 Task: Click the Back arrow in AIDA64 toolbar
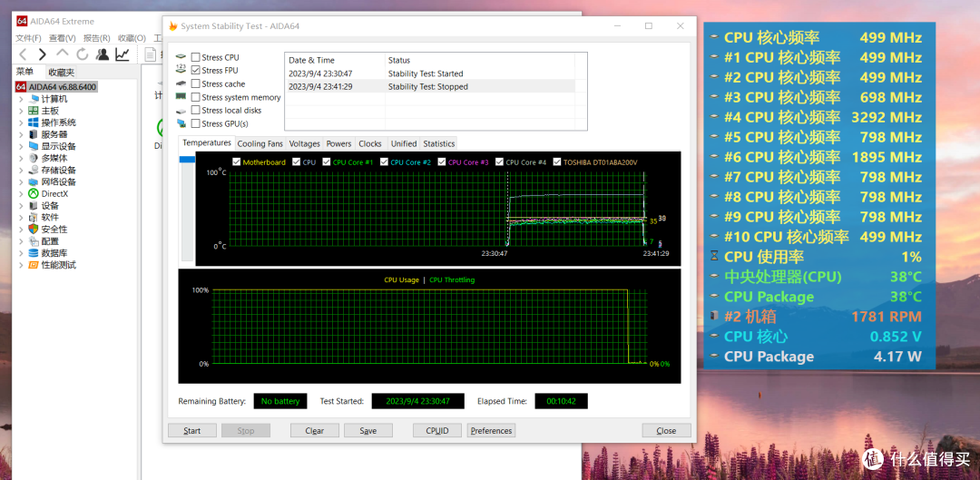(x=22, y=54)
